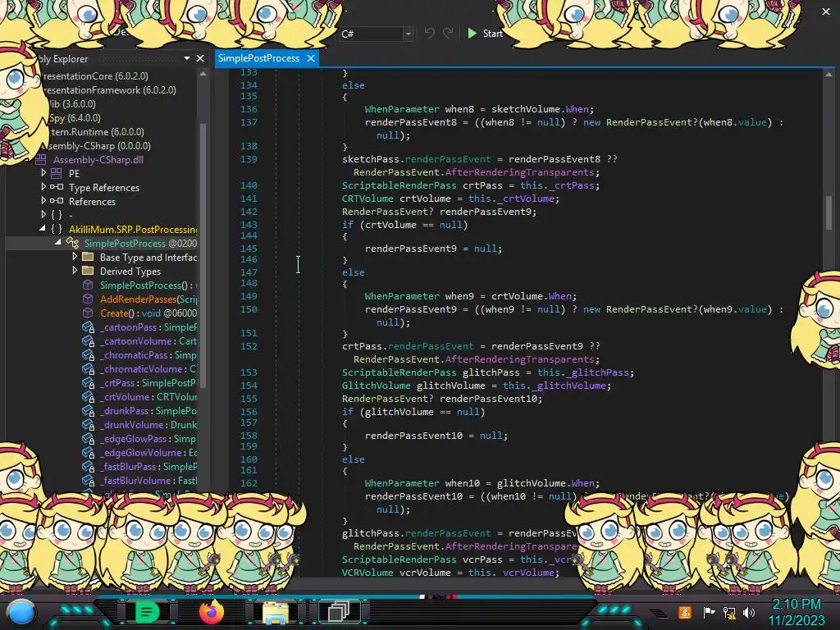Click the Redo arrow in the toolbar
840x630 pixels.
coord(448,33)
